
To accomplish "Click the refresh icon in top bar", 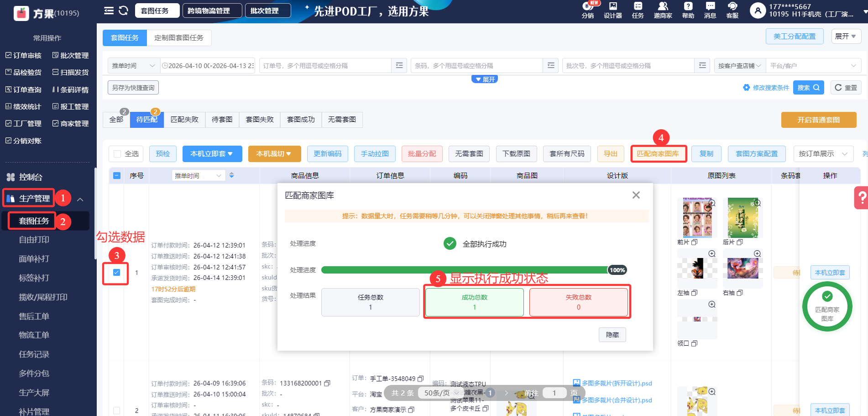I will 123,11.
